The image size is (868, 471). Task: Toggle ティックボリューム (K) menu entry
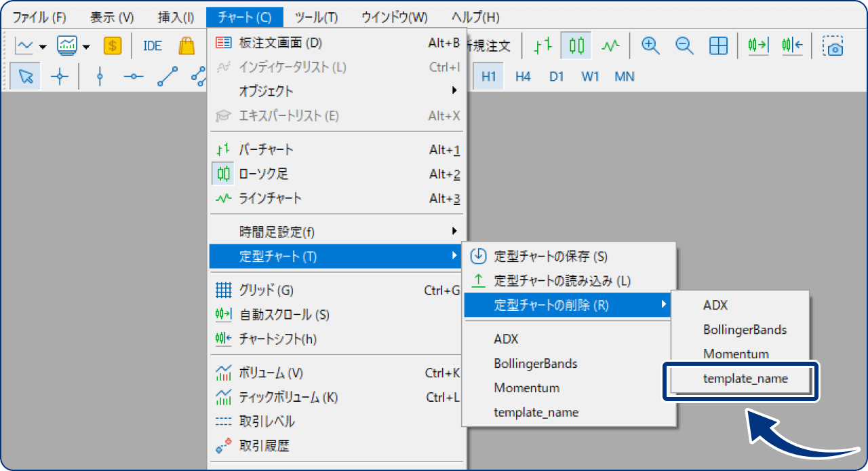(x=337, y=397)
